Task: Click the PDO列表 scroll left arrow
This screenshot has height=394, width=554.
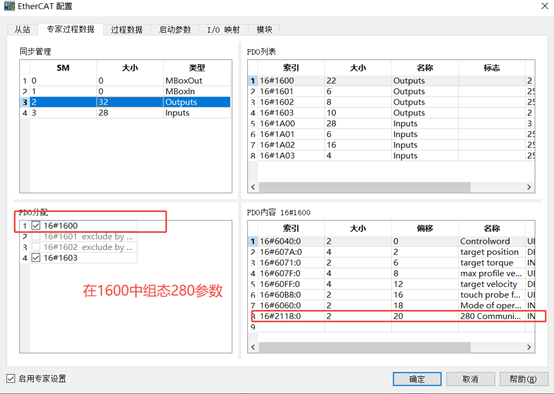Action: [253, 187]
